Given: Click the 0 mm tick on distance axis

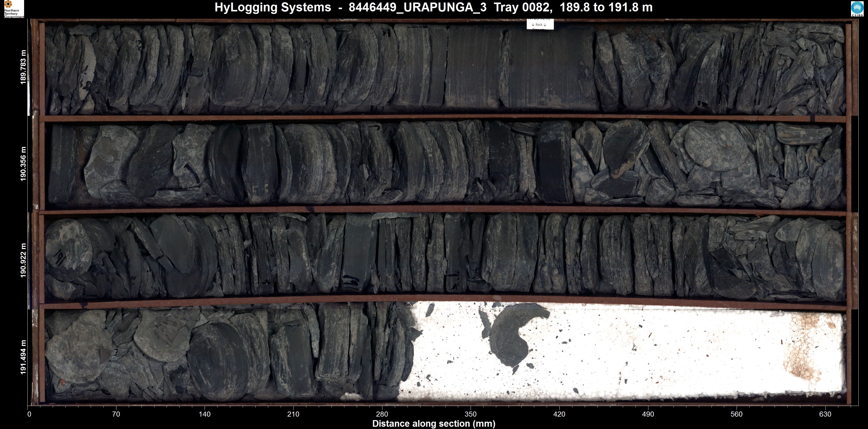Looking at the screenshot, I should click(x=29, y=414).
